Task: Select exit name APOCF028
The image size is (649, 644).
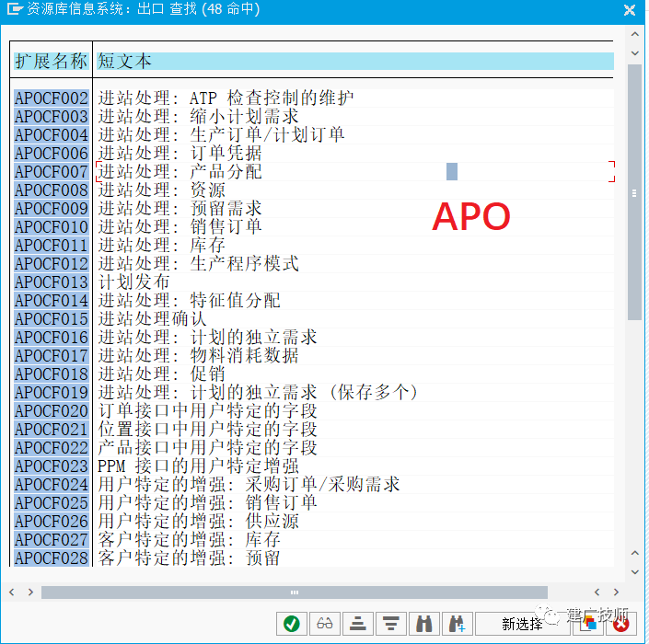Action: pyautogui.click(x=52, y=558)
